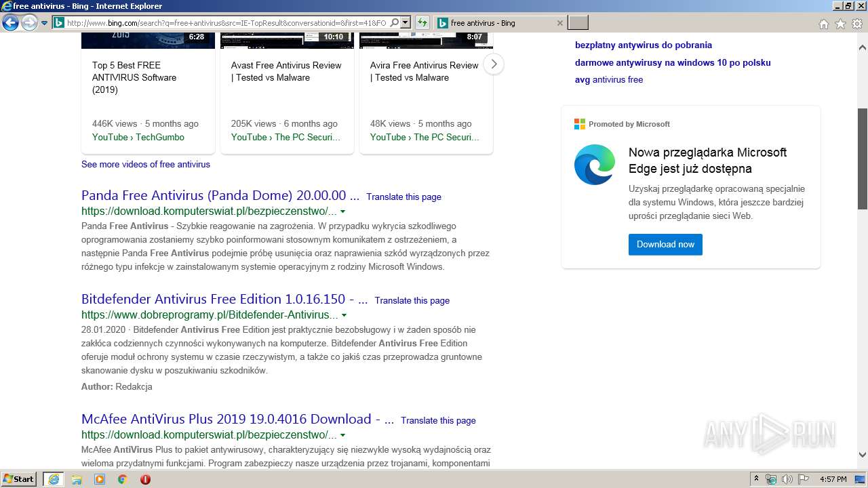The width and height of the screenshot is (868, 488).
Task: Go forward with the Forward arrow
Action: [29, 23]
